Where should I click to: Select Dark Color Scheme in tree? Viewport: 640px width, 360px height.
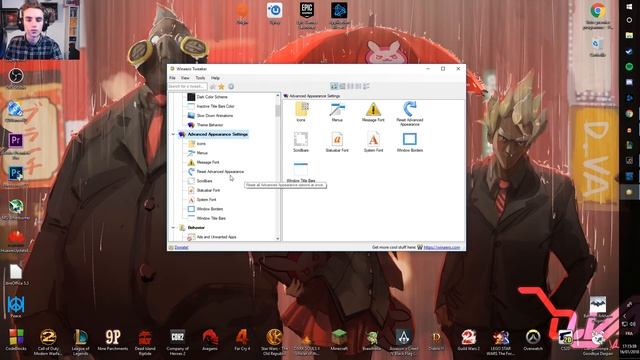point(207,97)
